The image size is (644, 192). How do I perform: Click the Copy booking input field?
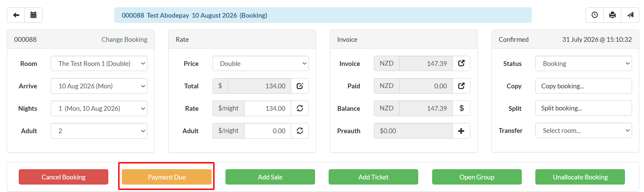[x=583, y=86]
